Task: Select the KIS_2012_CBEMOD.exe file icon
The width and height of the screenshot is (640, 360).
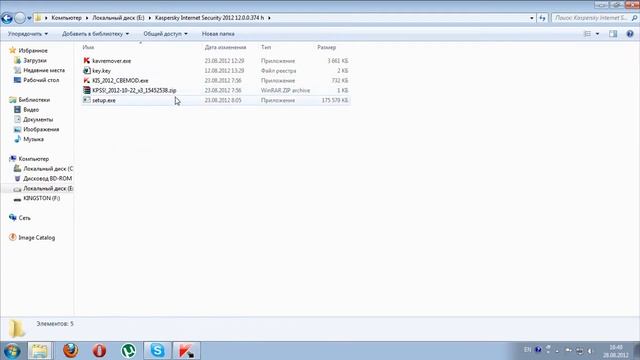Action: (87, 80)
